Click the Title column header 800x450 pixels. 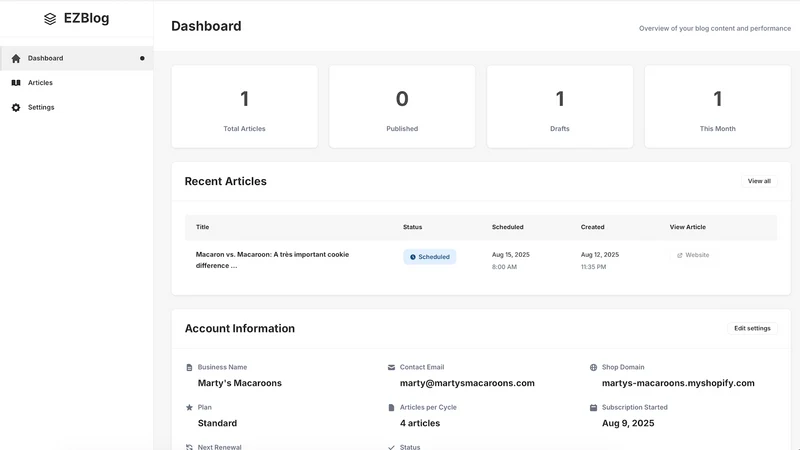(x=203, y=227)
